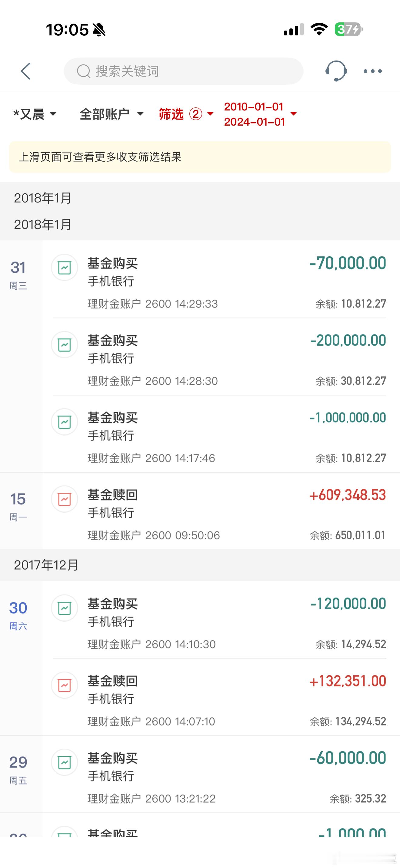Image resolution: width=400 pixels, height=868 pixels.
Task: Select the 2017年12月 month header
Action: (x=46, y=565)
